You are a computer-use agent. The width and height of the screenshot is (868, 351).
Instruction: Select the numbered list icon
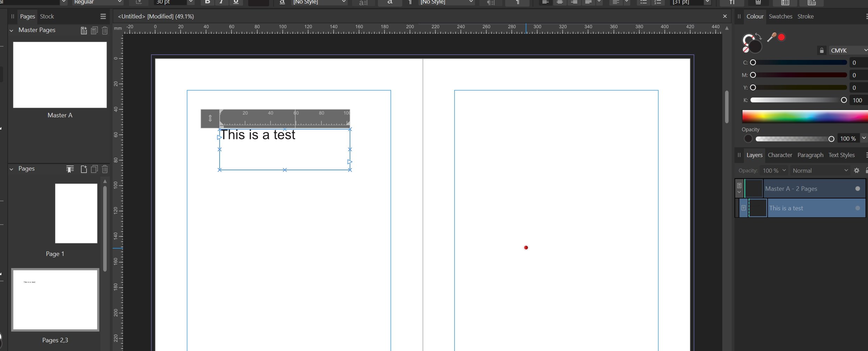click(658, 2)
